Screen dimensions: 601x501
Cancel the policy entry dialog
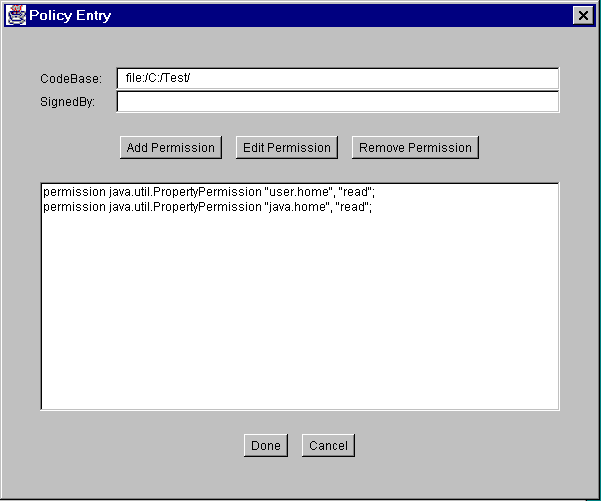point(328,446)
